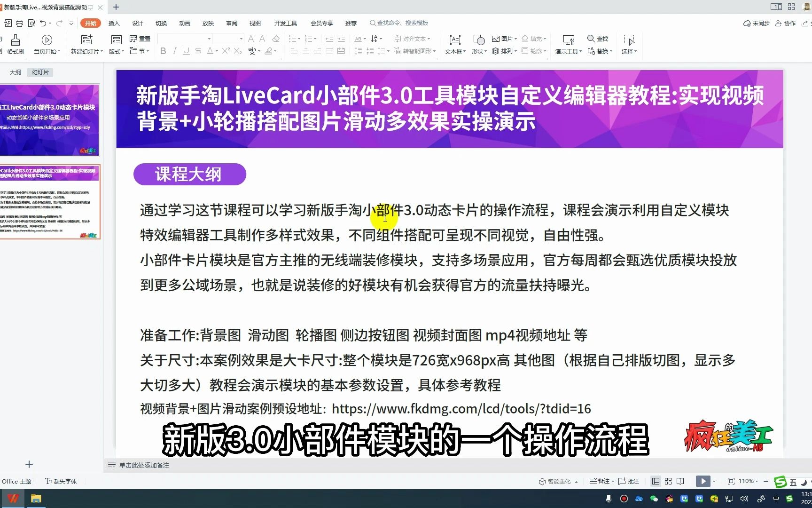Click the Comments (批注) status bar icon

(x=629, y=481)
